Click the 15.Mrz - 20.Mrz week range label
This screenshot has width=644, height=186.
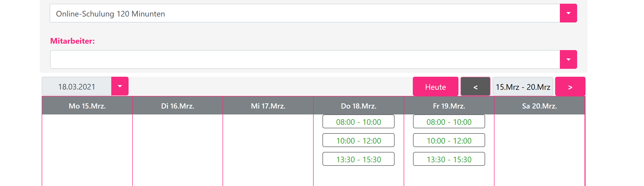(523, 87)
